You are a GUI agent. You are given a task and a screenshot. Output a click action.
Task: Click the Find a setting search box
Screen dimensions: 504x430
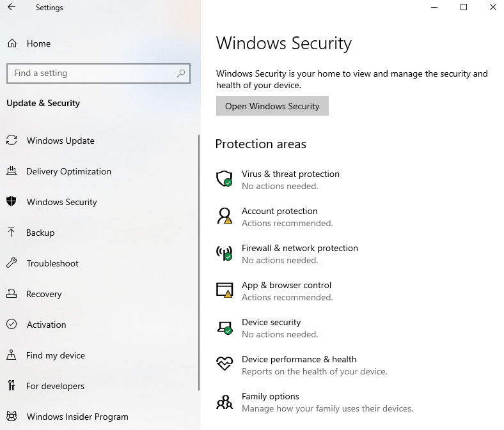pos(98,73)
